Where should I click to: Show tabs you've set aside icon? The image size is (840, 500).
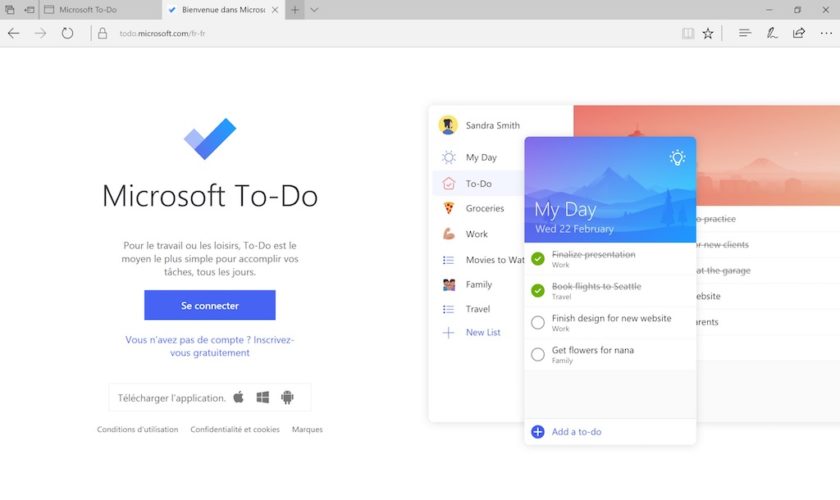click(10, 10)
